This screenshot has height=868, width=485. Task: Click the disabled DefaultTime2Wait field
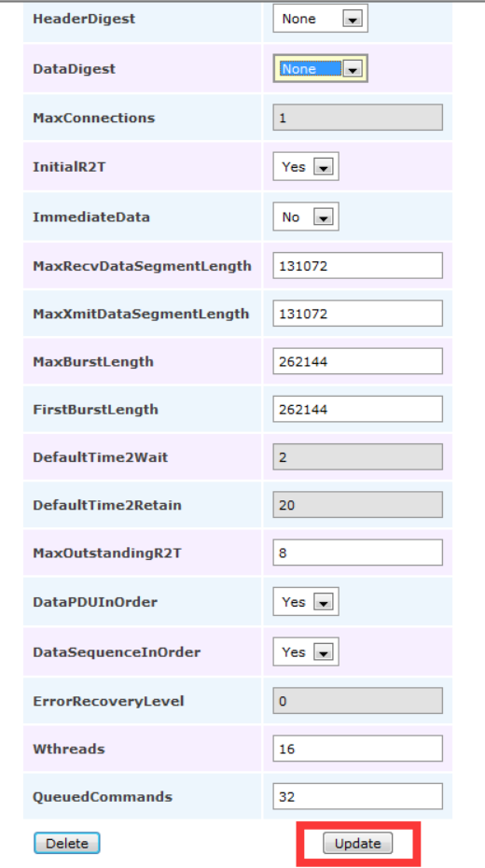(x=358, y=457)
